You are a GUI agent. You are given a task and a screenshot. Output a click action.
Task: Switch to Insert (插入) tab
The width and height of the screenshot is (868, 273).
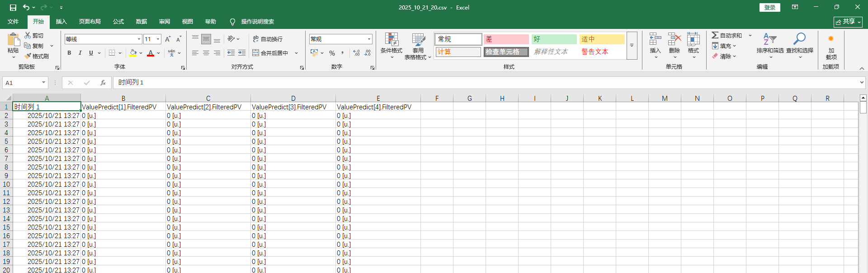[x=61, y=22]
